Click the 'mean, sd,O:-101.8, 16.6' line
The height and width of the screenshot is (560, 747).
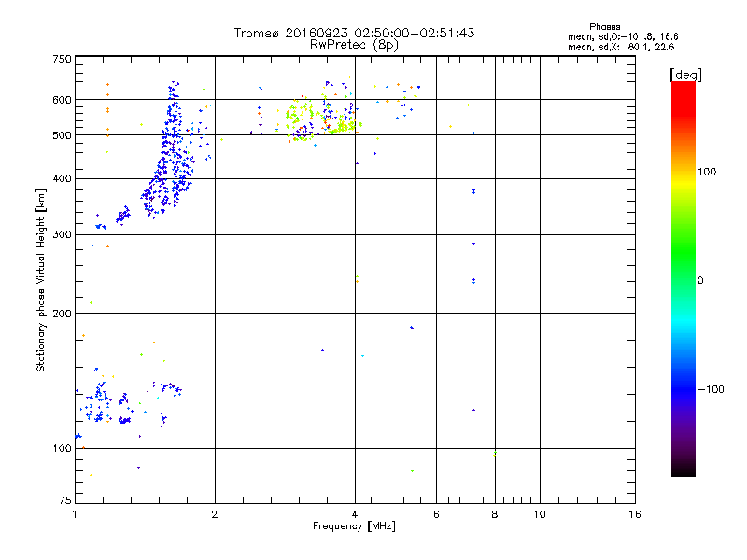coord(623,36)
